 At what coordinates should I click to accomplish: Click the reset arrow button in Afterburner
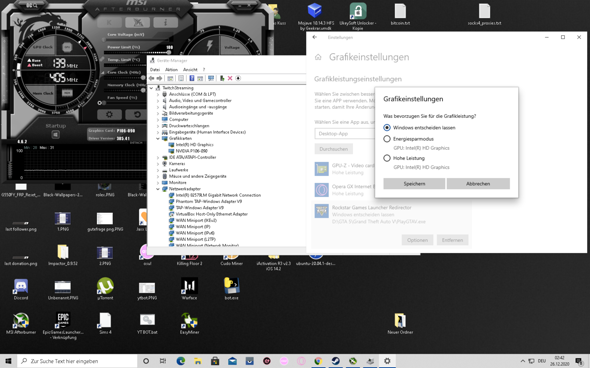click(137, 114)
